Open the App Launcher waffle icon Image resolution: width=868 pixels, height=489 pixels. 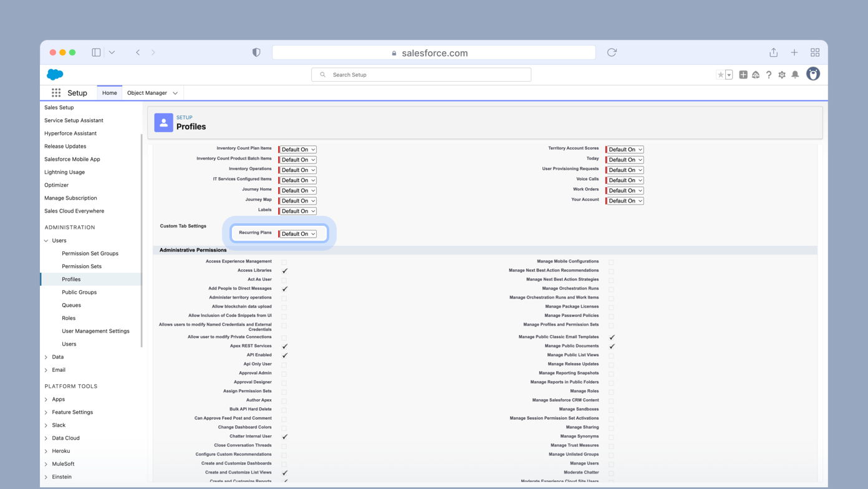(55, 93)
